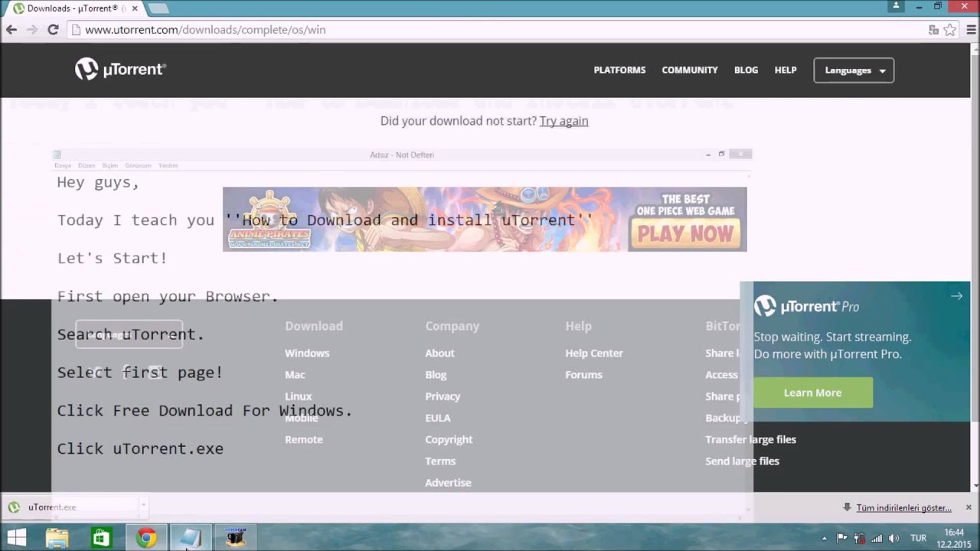Click the translate icon in address bar

tap(933, 30)
